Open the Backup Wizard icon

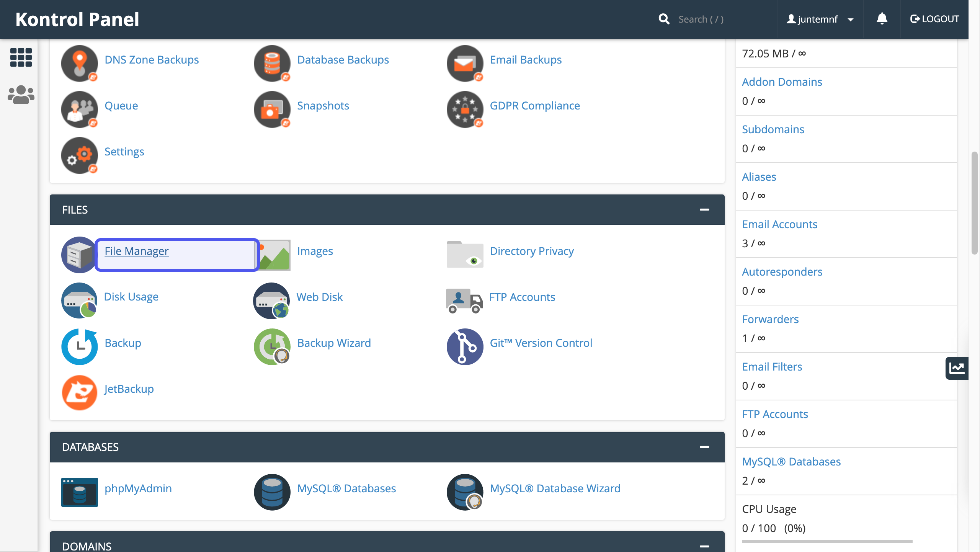[272, 346]
